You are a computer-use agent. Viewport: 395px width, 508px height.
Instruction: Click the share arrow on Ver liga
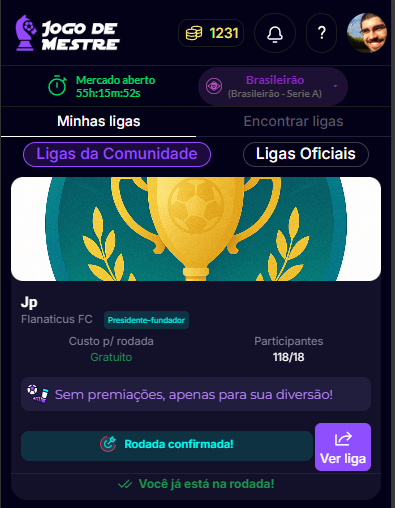[x=343, y=439]
